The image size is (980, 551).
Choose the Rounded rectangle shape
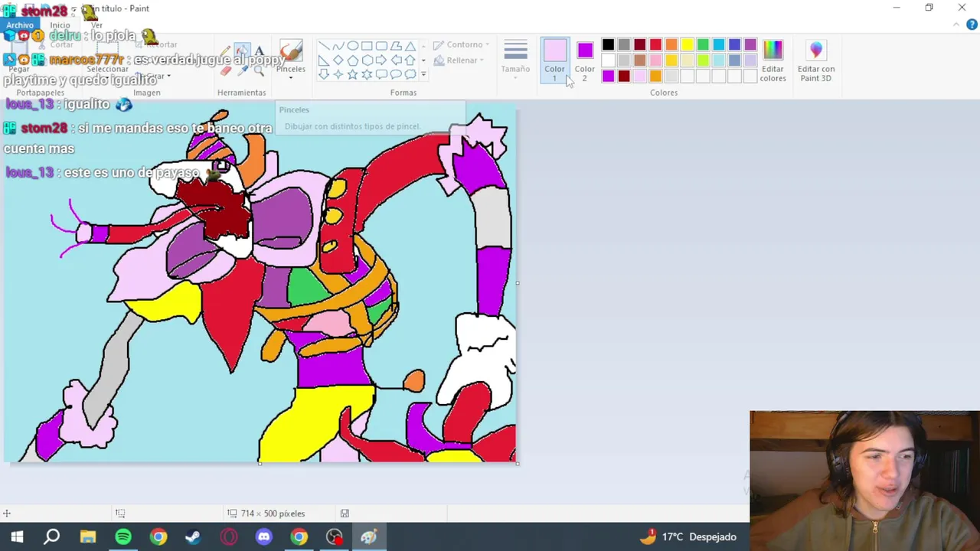(x=381, y=46)
